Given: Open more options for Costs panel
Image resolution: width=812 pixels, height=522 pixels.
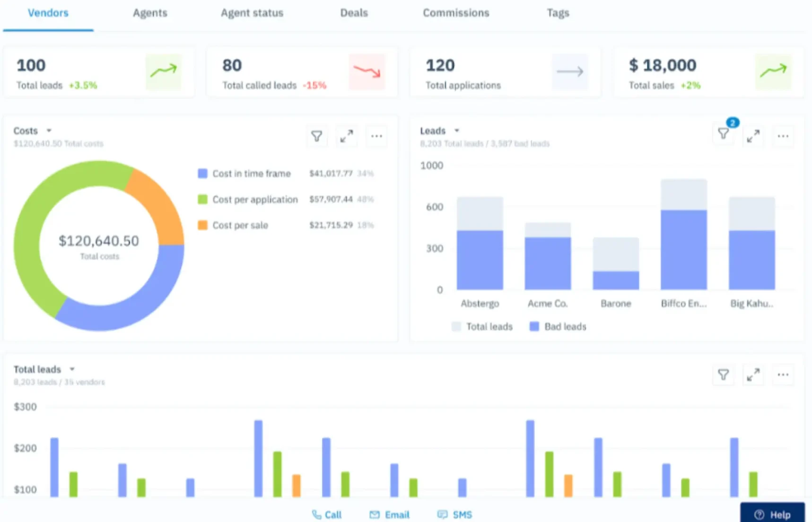Looking at the screenshot, I should point(376,136).
